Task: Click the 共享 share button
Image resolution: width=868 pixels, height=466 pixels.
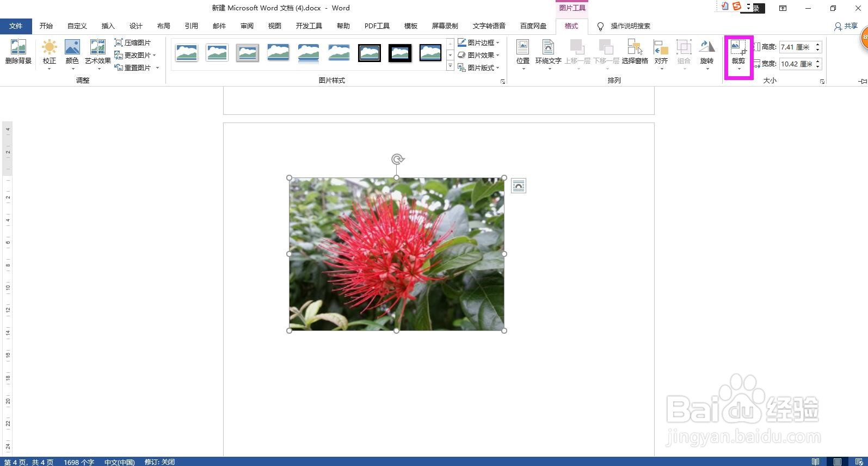Action: click(x=846, y=26)
